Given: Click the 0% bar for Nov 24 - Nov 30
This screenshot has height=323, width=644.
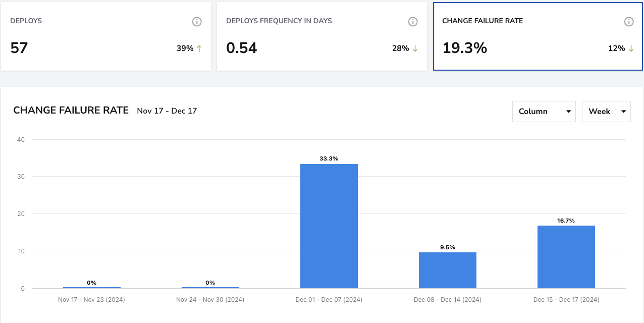Looking at the screenshot, I should click(210, 288).
